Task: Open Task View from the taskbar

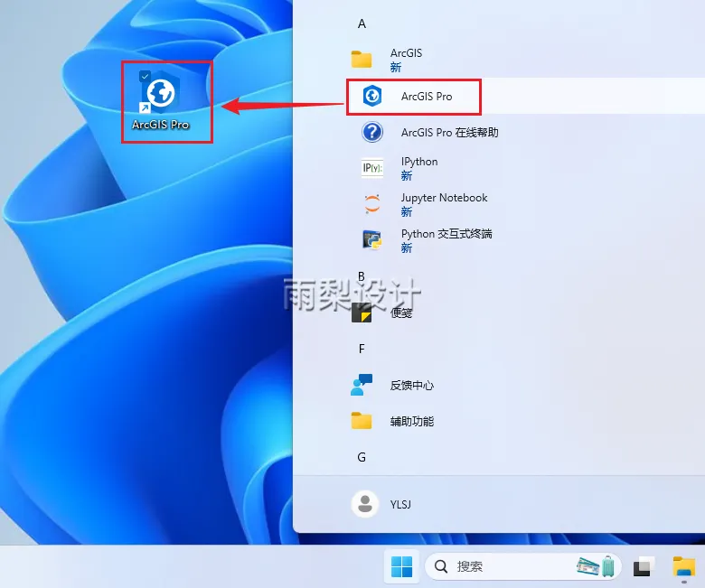Action: pos(644,566)
